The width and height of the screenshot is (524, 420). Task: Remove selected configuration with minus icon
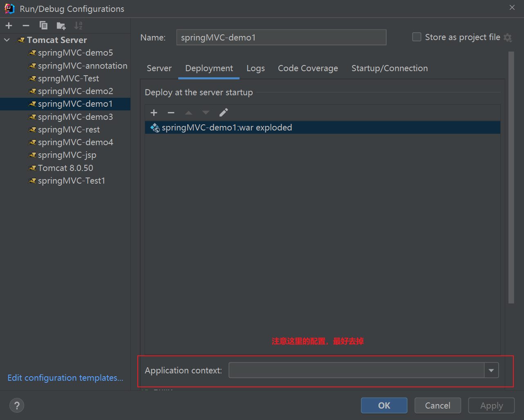pos(26,26)
